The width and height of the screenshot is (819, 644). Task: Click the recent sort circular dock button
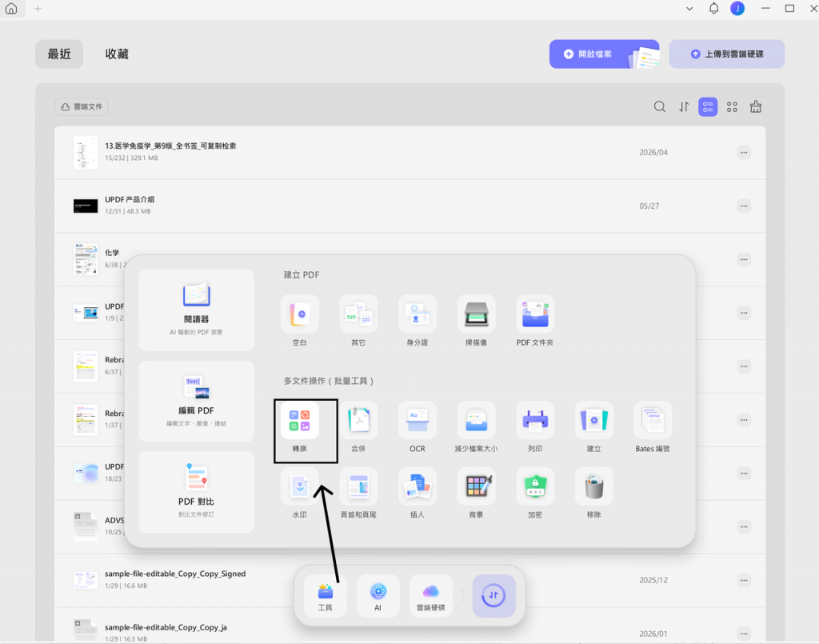pos(493,596)
